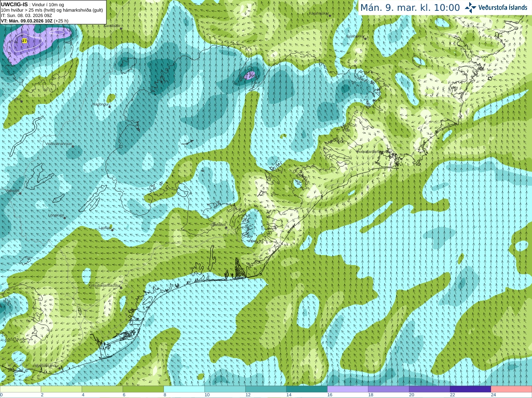Viewport: 532px width, 398px height.
Task: Pick the 2–4 m/s light green legend swatch
Action: [61, 389]
